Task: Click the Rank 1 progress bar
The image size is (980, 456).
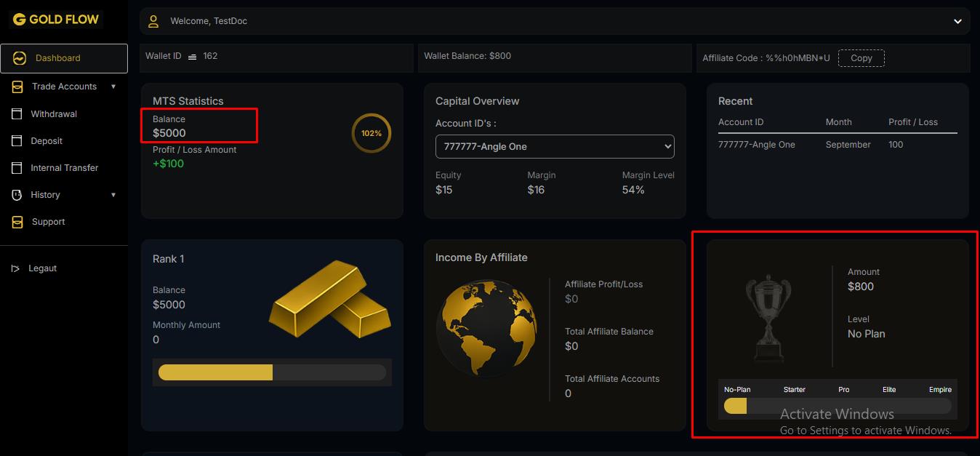Action: [272, 372]
